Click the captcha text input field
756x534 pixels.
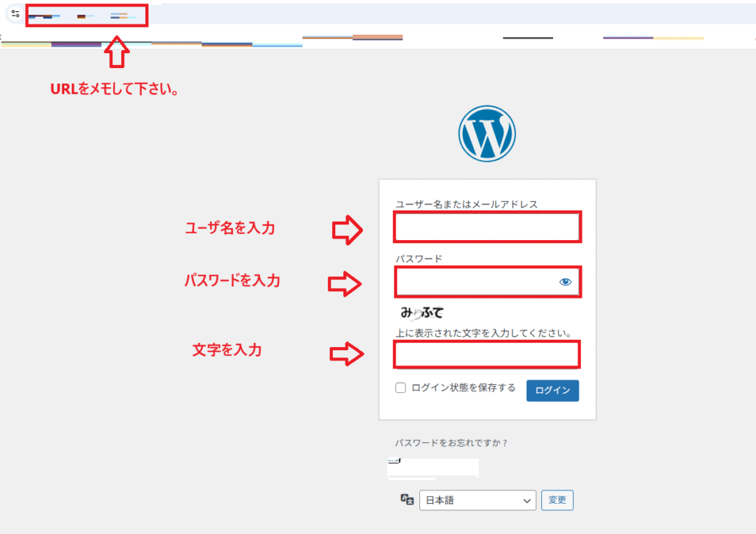coord(487,355)
